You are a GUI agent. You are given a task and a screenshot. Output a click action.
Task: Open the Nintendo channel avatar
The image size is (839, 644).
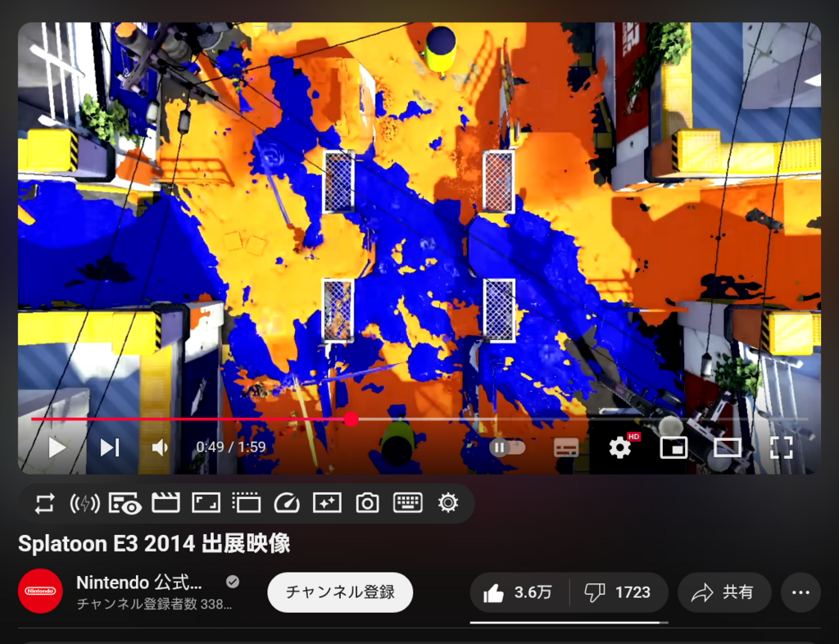41,591
